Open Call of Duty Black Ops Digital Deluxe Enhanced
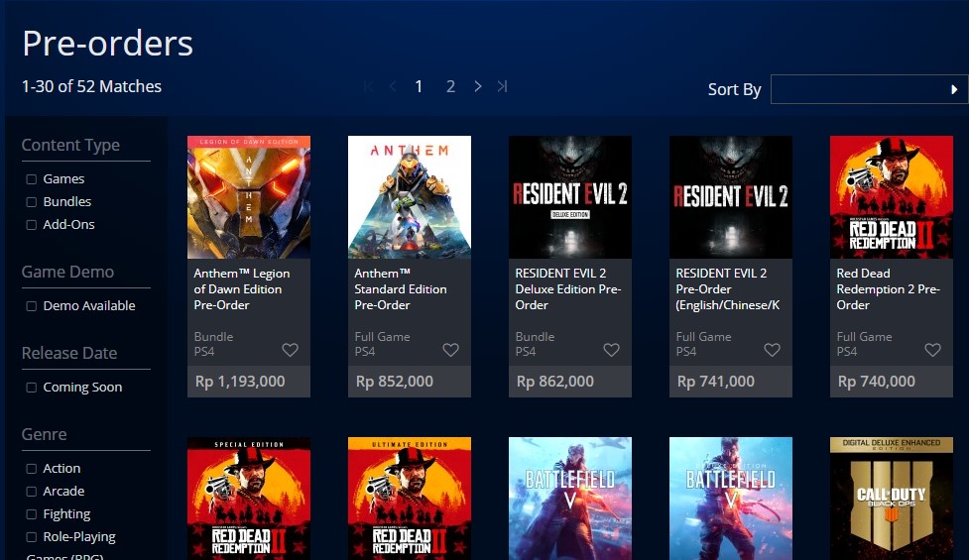Image resolution: width=969 pixels, height=560 pixels. pyautogui.click(x=892, y=499)
